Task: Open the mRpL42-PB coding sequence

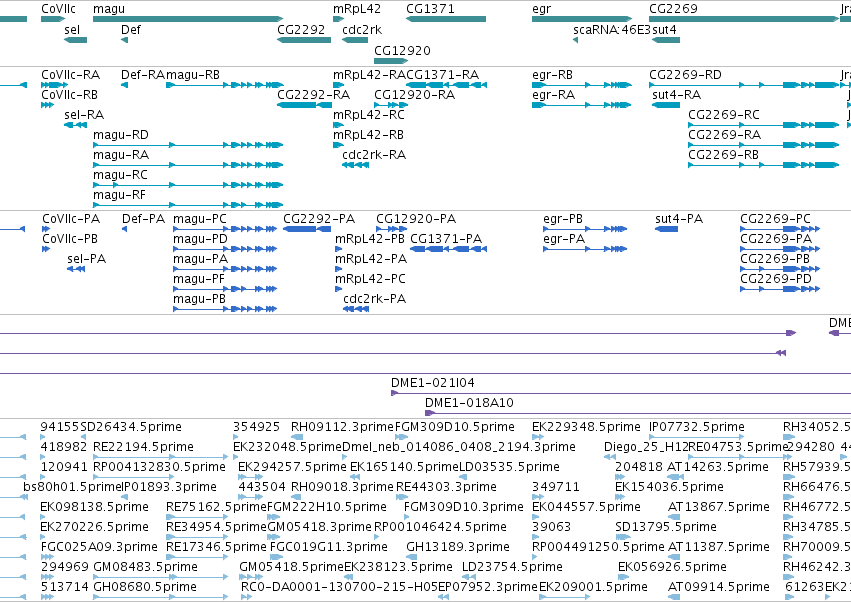Action: pos(339,249)
